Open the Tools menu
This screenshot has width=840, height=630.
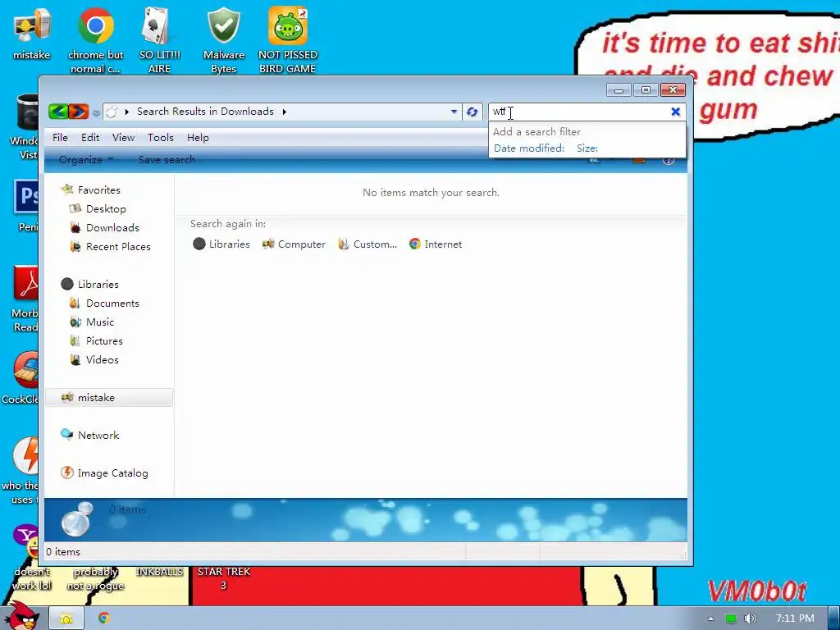[x=161, y=138]
